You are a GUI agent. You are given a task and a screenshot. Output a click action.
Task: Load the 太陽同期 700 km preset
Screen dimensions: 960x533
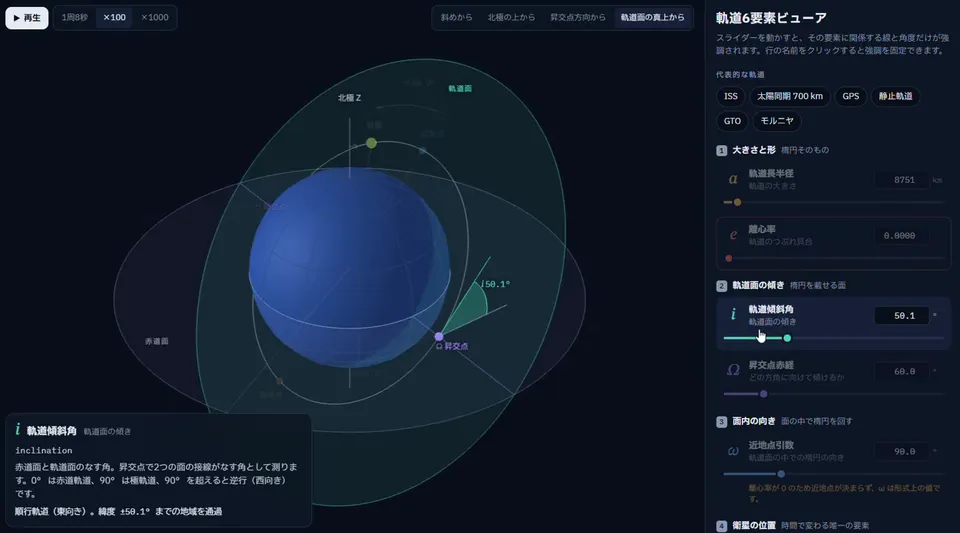[x=790, y=96]
